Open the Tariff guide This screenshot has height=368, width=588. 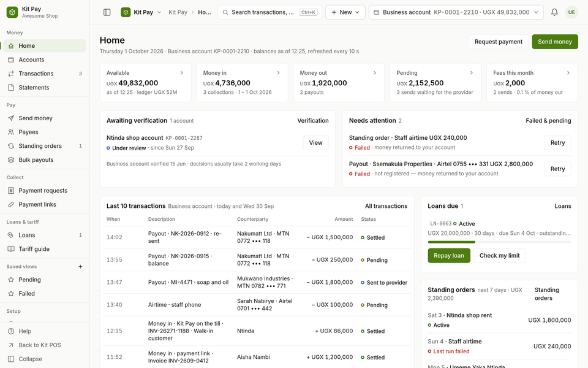(x=45, y=249)
